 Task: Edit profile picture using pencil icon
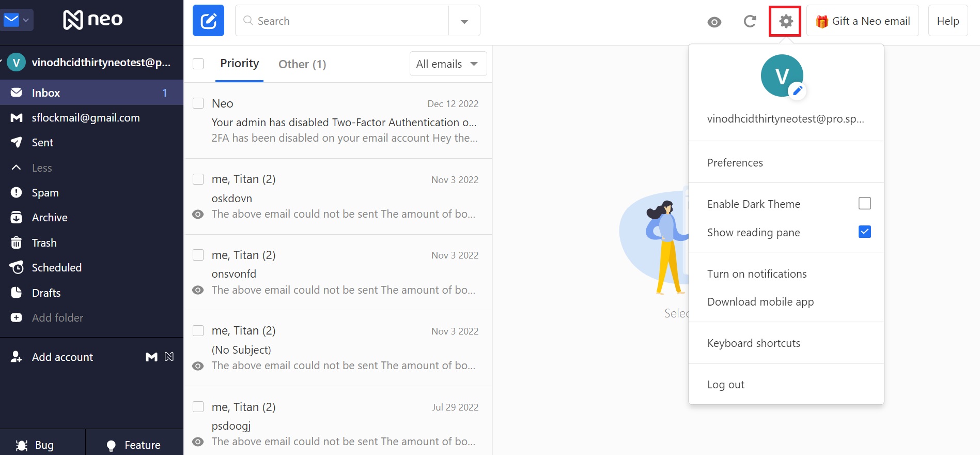pos(798,91)
